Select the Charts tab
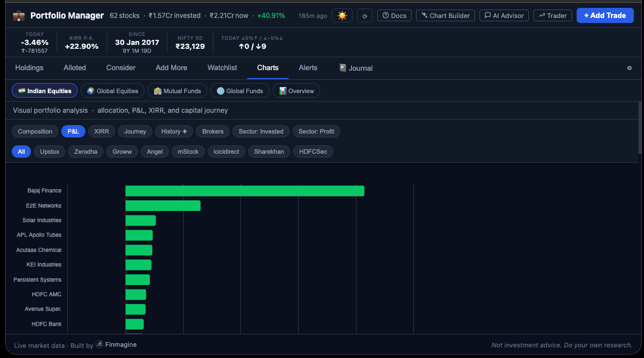The width and height of the screenshot is (644, 358). [268, 68]
